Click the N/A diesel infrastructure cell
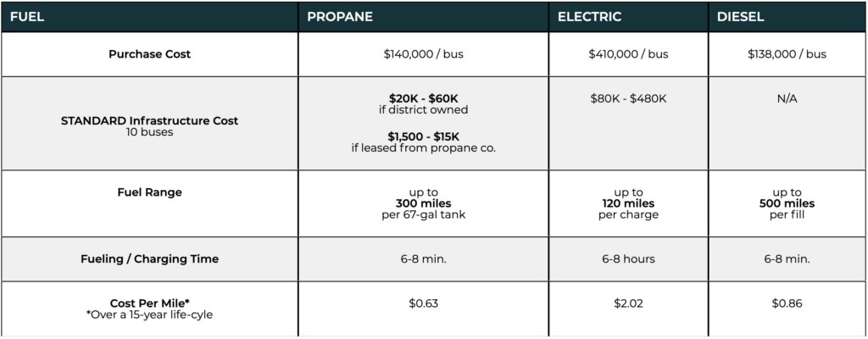 787,98
